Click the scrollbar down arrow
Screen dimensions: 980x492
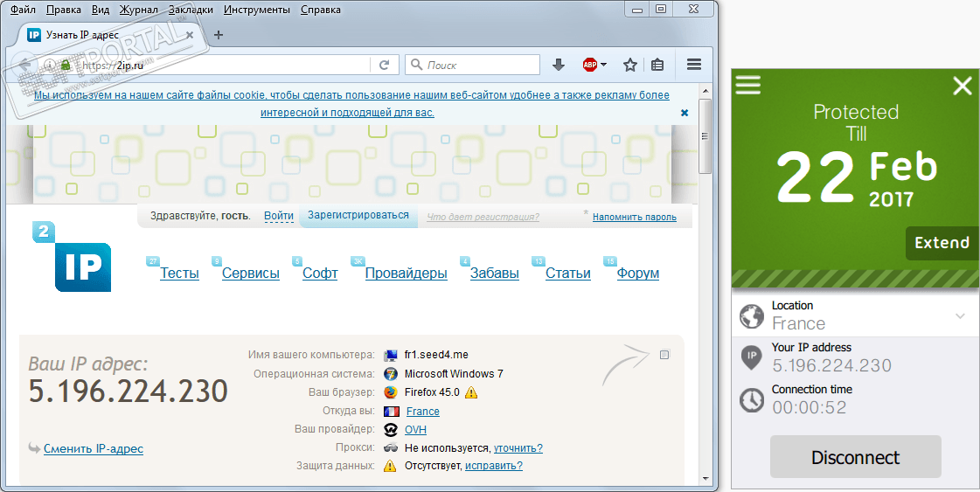click(705, 478)
